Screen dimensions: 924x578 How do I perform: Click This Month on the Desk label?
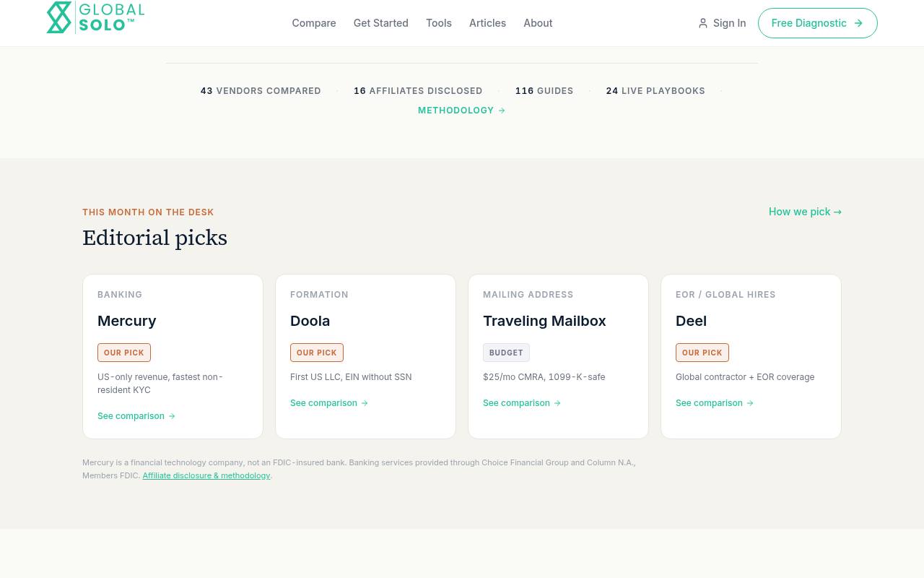coord(148,212)
